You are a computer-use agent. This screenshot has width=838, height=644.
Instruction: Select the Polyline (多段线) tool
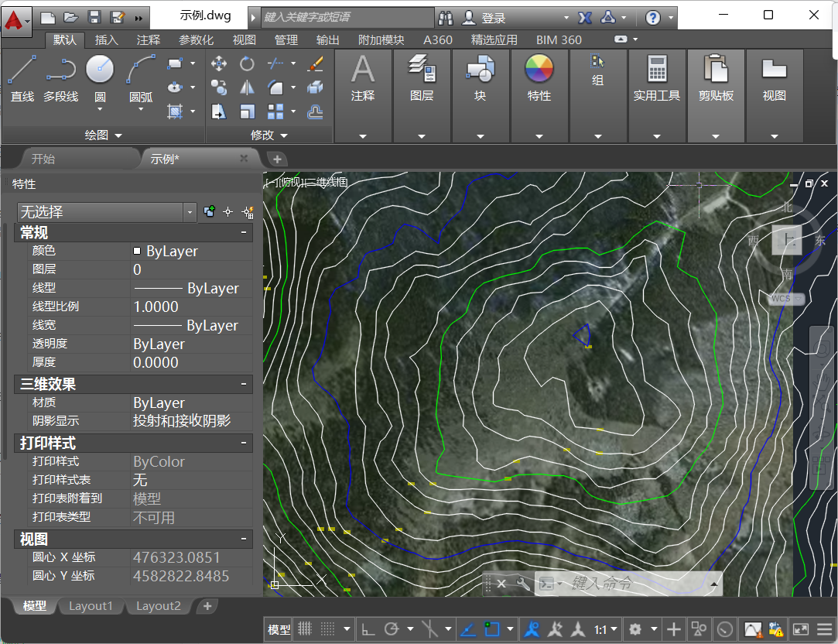[60, 78]
